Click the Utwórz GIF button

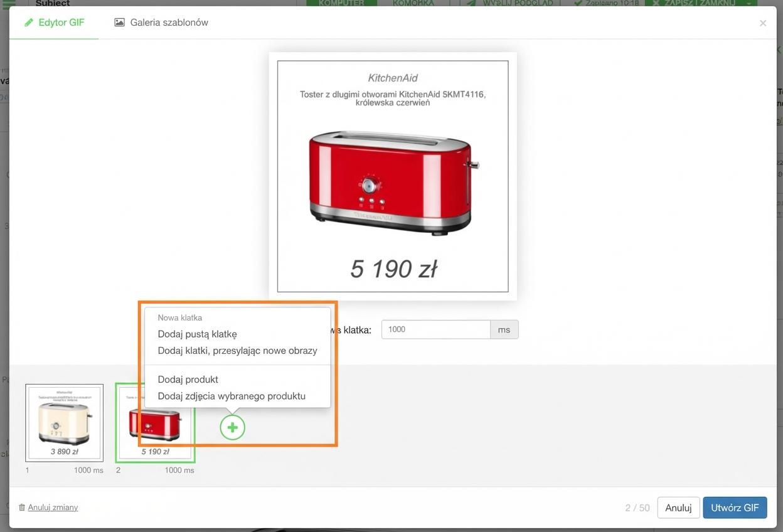click(735, 508)
